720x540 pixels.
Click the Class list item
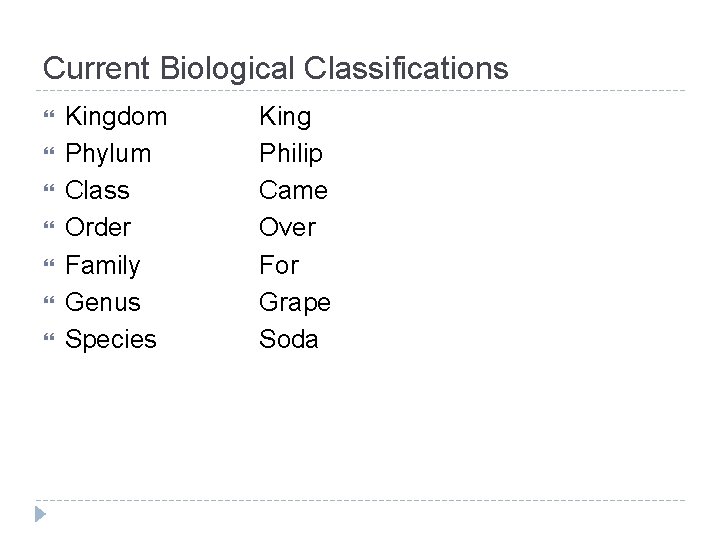coord(97,191)
